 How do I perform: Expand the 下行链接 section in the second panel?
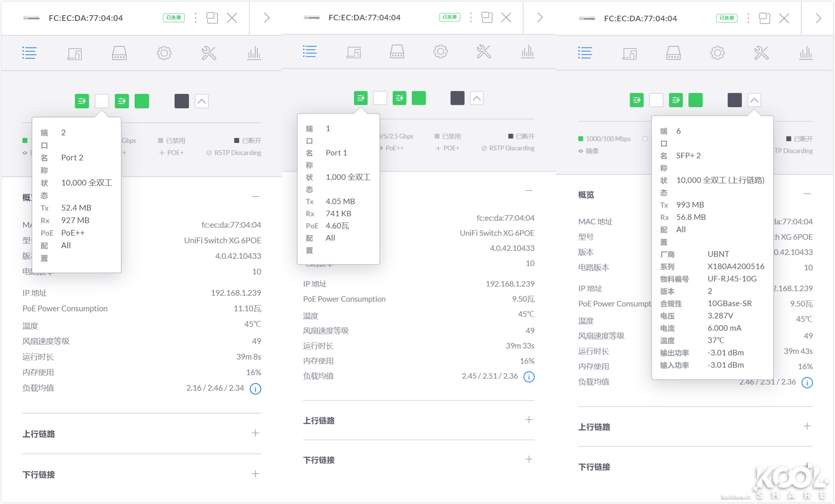(x=529, y=459)
